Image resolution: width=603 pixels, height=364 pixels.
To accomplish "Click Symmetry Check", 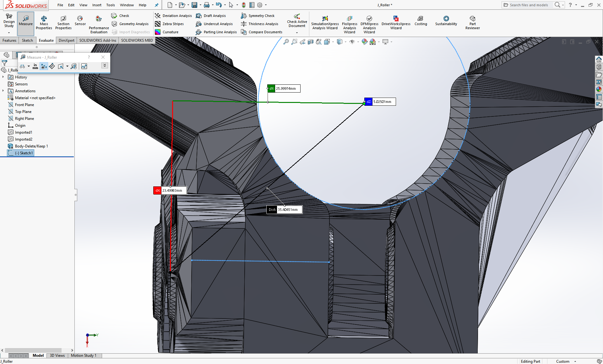I will point(258,16).
